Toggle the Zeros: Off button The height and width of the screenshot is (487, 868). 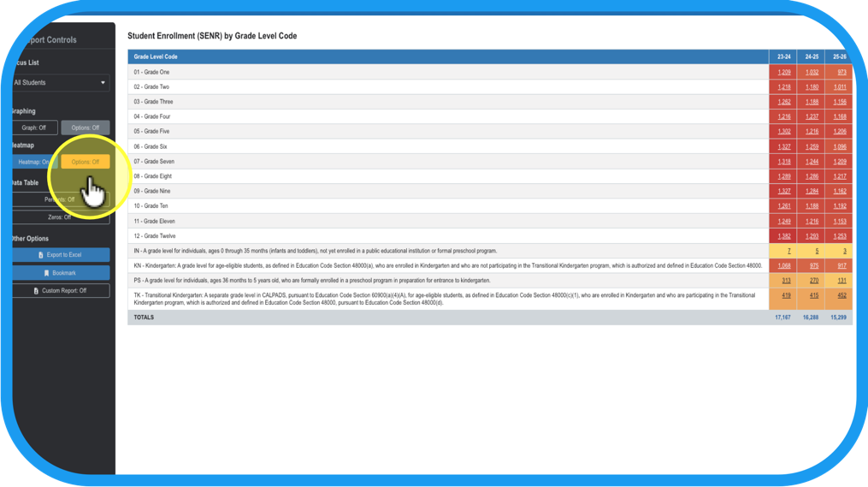pyautogui.click(x=60, y=217)
